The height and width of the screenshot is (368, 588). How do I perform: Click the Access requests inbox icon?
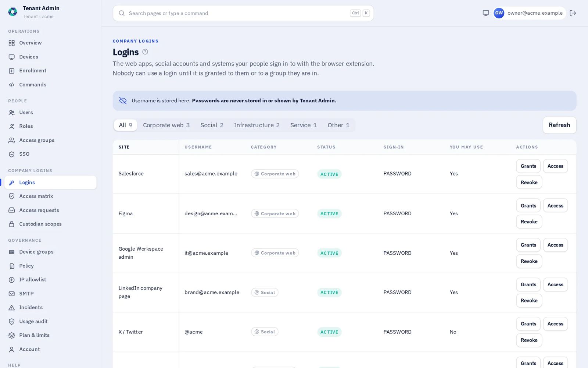[x=12, y=210]
